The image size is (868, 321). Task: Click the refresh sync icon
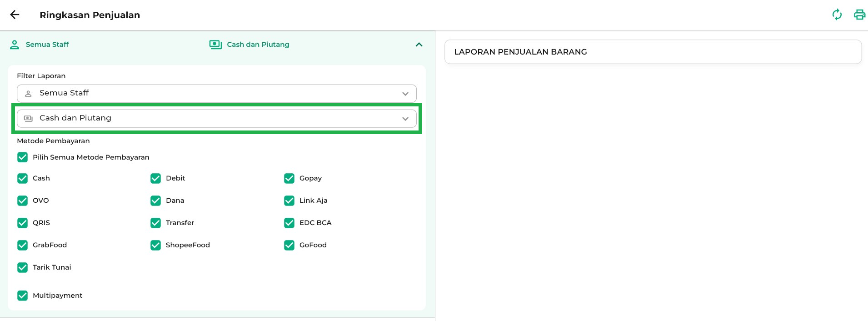pyautogui.click(x=837, y=15)
